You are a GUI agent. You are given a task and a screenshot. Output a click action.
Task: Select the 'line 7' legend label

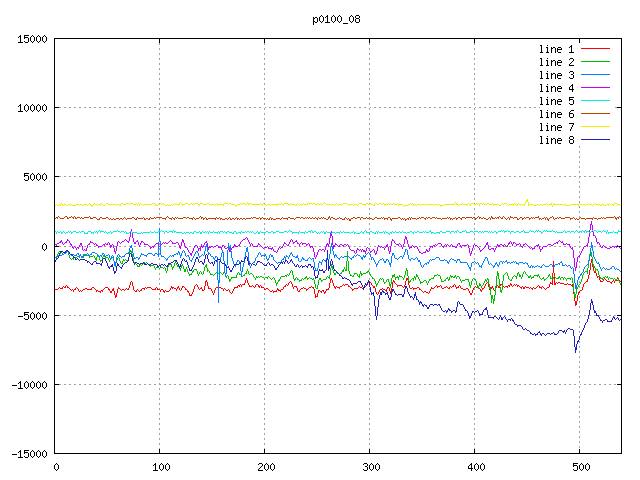(x=556, y=127)
